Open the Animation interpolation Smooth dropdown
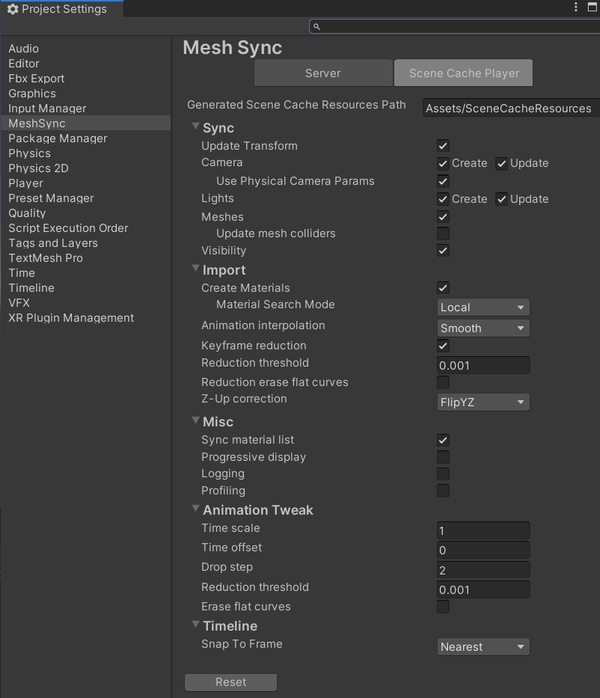Image resolution: width=600 pixels, height=698 pixels. 483,328
